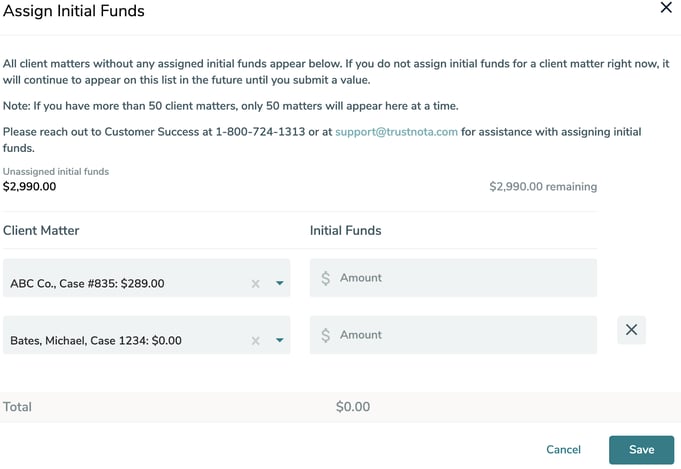681x469 pixels.
Task: Clear the ABC Co. client matter selection
Action: click(255, 284)
